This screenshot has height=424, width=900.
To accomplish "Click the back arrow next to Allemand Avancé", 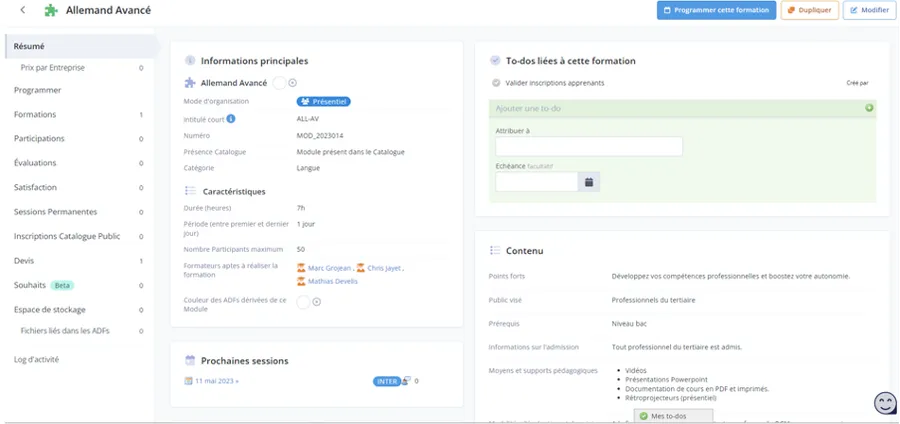I will 23,10.
